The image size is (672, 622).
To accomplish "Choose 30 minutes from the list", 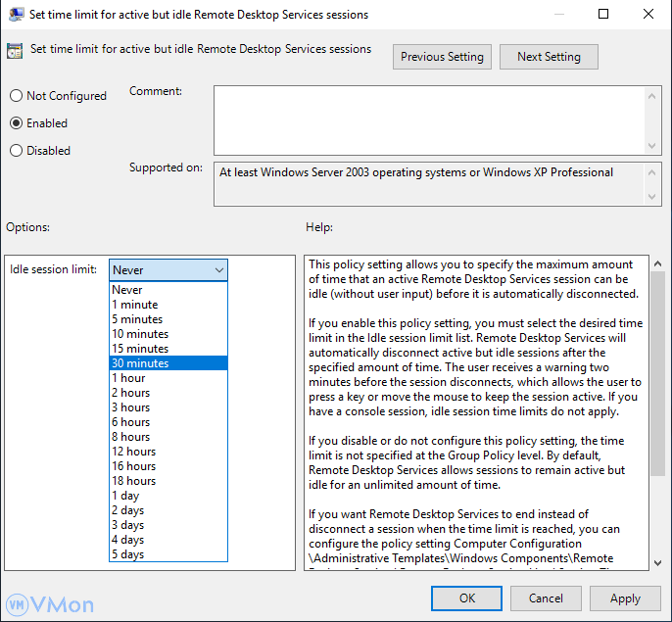I will pyautogui.click(x=140, y=363).
